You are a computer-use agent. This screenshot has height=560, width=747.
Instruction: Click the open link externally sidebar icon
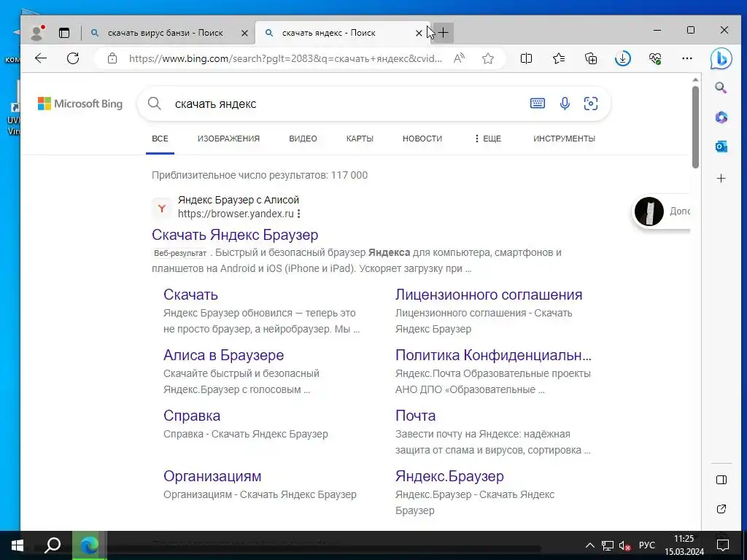(721, 509)
